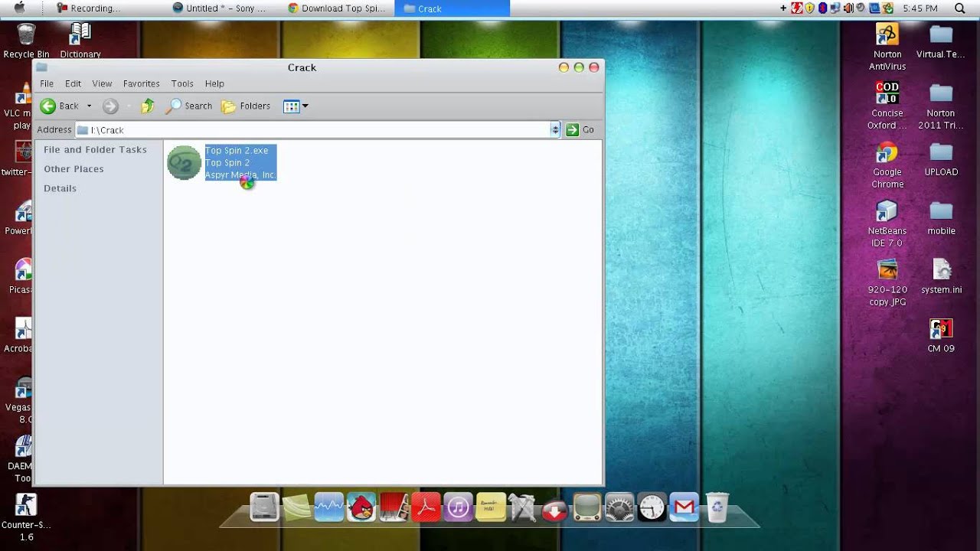
Task: Open the Search magnifier in toolbar
Action: tap(175, 106)
